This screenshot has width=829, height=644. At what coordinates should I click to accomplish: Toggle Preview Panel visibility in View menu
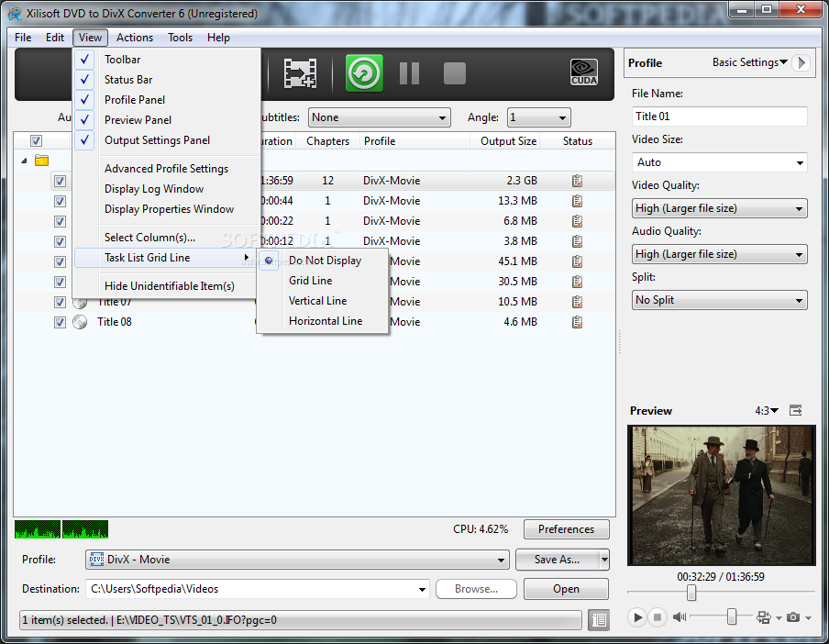[x=84, y=119]
